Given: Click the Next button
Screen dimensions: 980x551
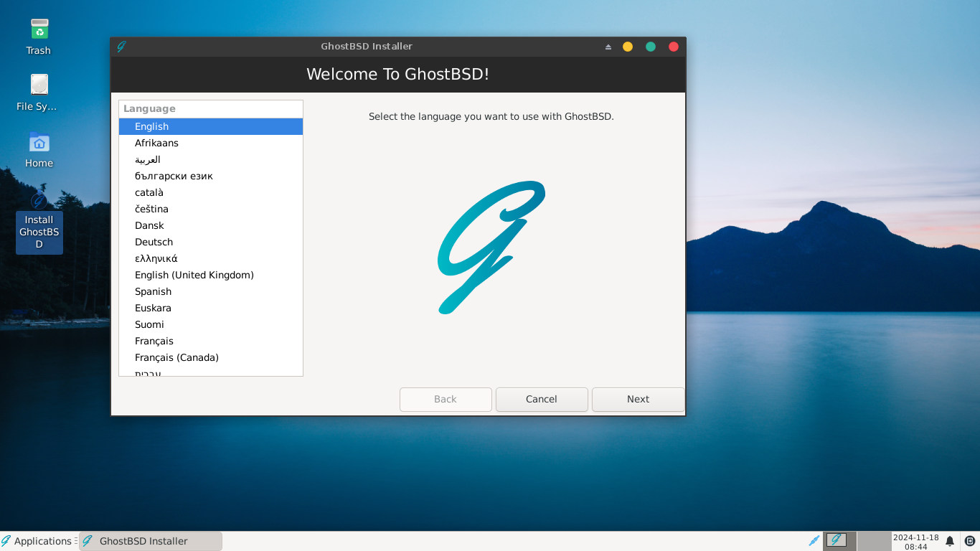Looking at the screenshot, I should (x=638, y=400).
